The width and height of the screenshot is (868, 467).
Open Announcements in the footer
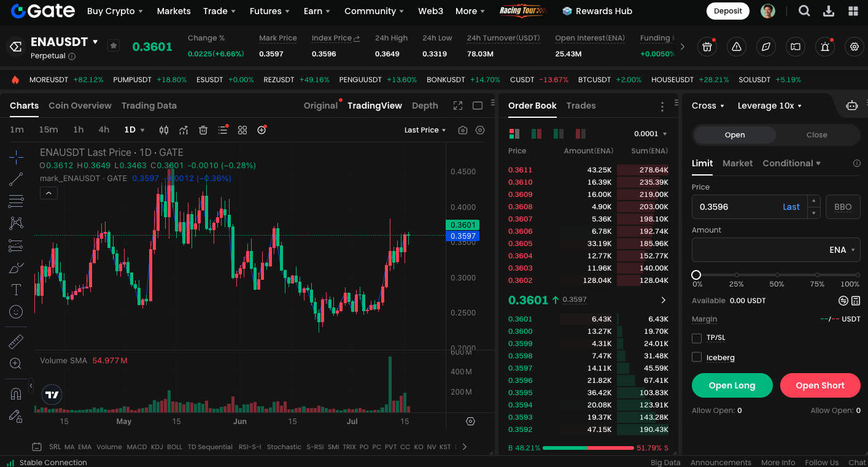[x=721, y=463]
